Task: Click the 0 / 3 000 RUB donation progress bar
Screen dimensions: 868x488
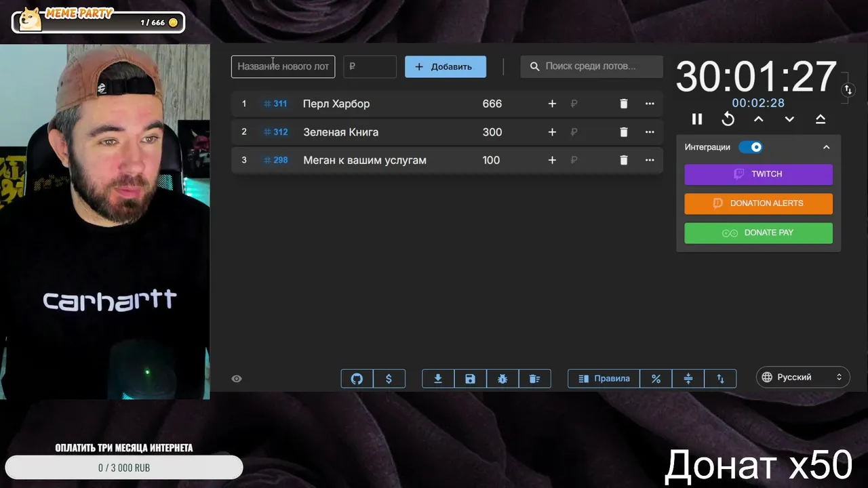Action: click(x=124, y=468)
